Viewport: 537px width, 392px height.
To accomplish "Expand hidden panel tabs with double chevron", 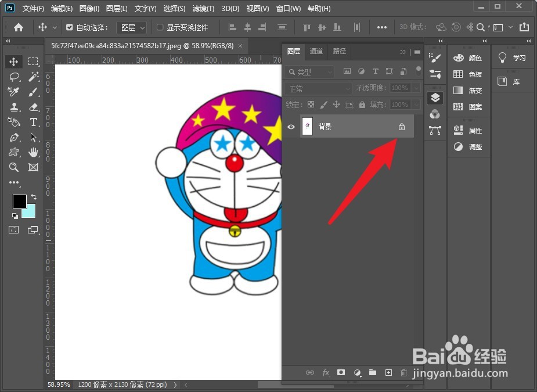I will (403, 52).
